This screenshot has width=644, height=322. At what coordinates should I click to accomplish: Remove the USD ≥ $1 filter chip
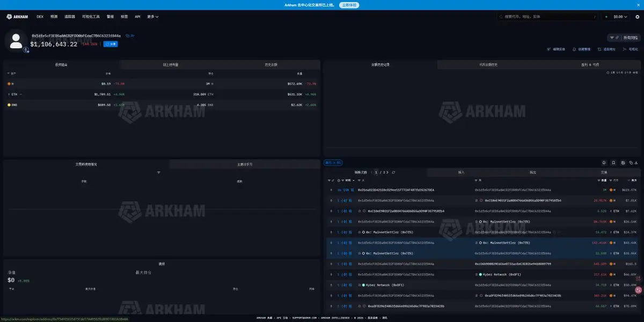pos(333,163)
